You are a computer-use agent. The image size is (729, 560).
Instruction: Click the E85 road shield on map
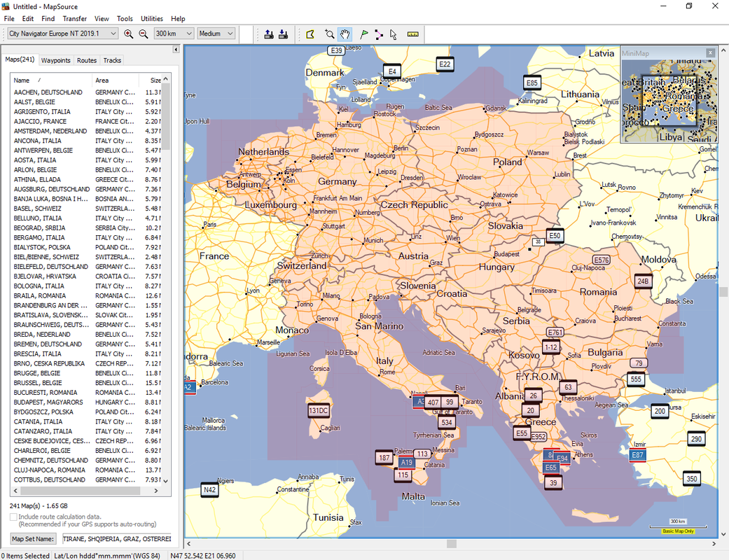[532, 83]
